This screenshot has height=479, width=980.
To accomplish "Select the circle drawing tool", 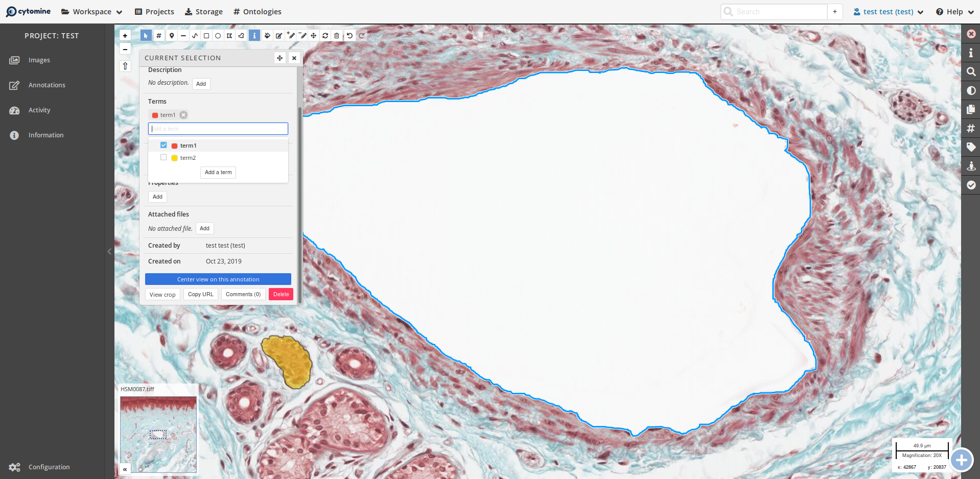I will (x=218, y=36).
